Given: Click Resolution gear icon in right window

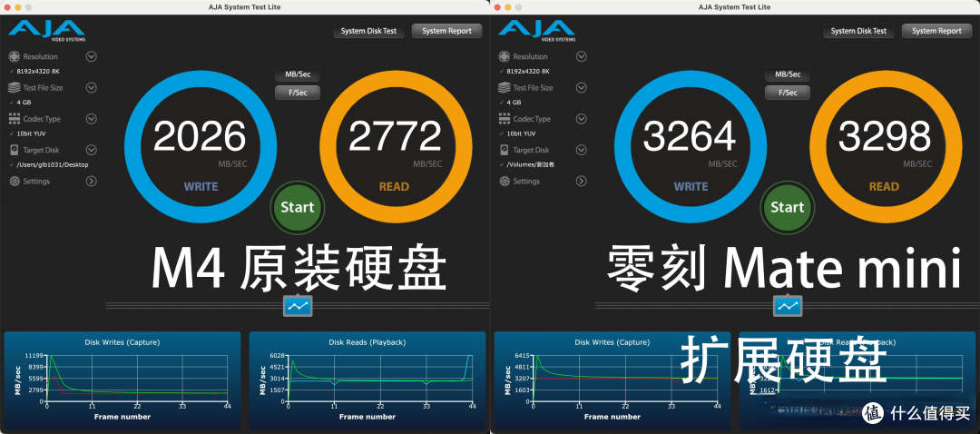Looking at the screenshot, I should click(x=504, y=56).
